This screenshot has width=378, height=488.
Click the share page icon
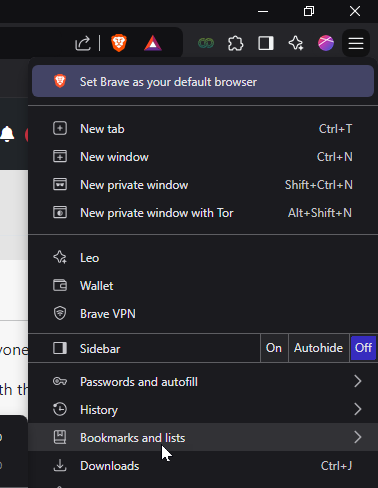(x=83, y=43)
